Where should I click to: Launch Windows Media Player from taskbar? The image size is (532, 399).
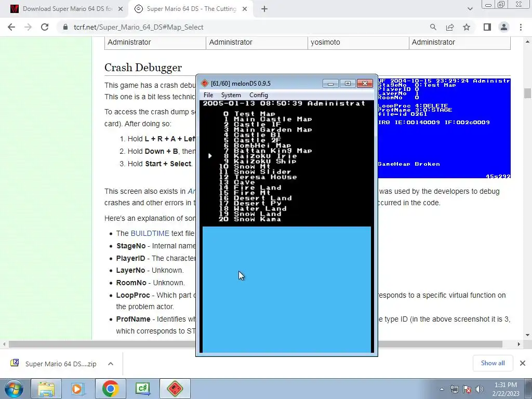pos(78,389)
